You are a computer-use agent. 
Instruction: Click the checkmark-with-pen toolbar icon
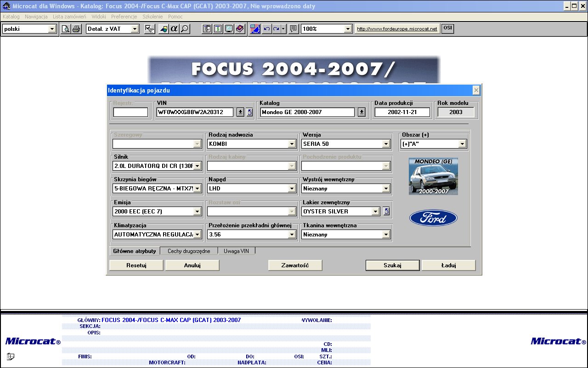point(149,29)
